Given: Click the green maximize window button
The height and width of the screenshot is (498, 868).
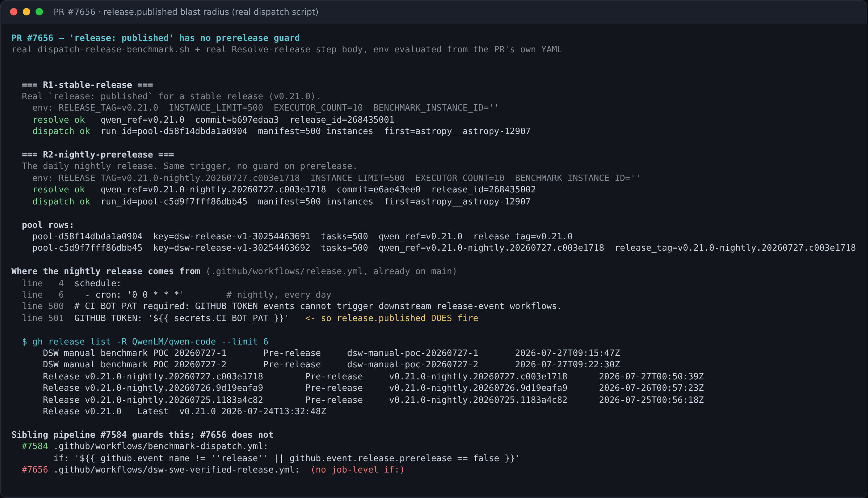Looking at the screenshot, I should (x=39, y=12).
